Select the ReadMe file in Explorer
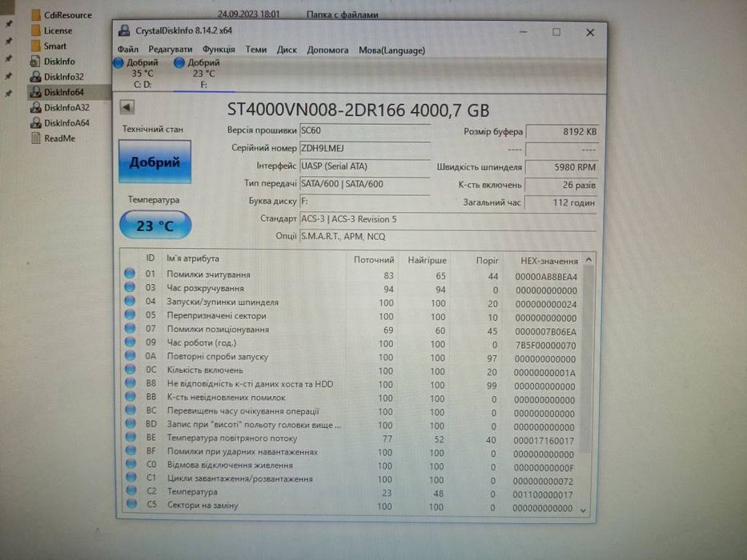The height and width of the screenshot is (560, 747). [54, 138]
